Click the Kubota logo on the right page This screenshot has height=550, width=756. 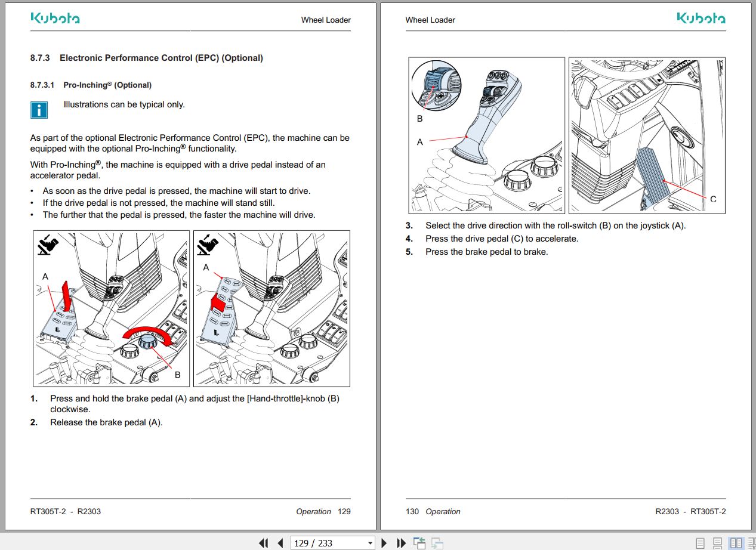coord(700,18)
